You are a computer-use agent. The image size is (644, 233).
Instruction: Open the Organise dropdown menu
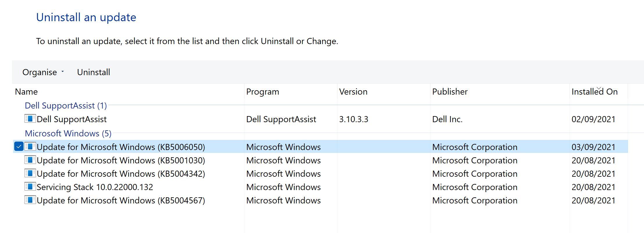pyautogui.click(x=43, y=72)
